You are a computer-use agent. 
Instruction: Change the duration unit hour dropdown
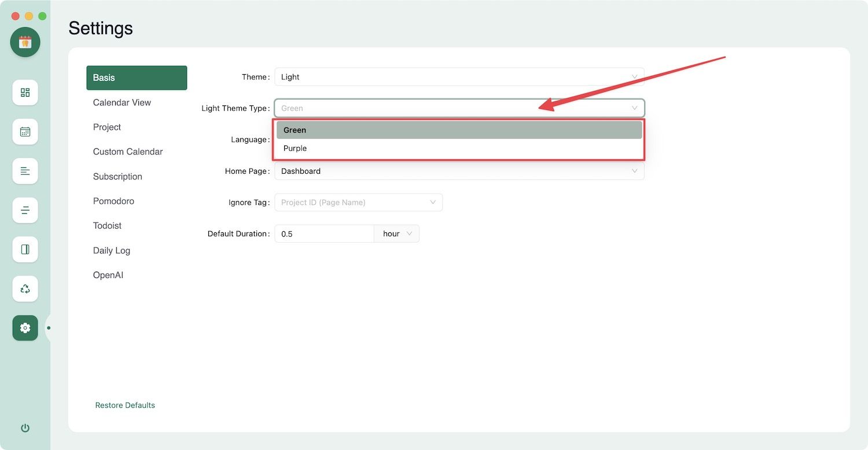point(397,234)
